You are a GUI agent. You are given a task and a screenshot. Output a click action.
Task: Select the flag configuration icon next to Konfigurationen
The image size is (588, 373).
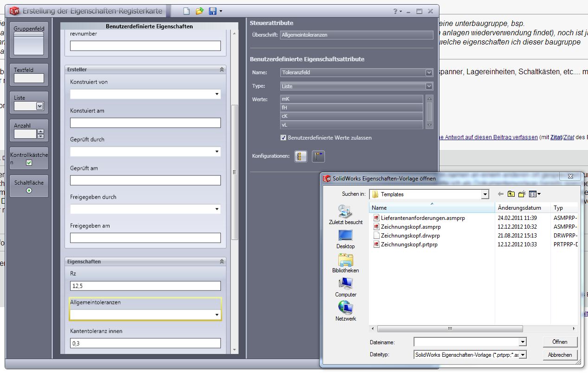click(x=318, y=156)
